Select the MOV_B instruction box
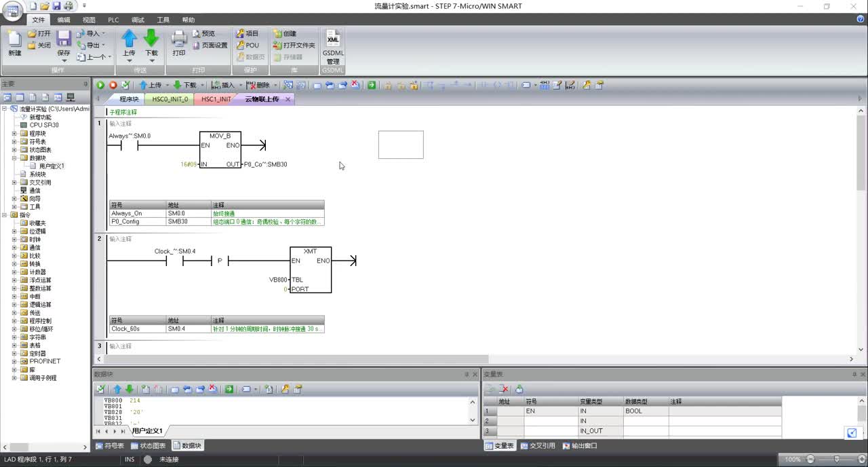868x467 pixels. tap(220, 150)
